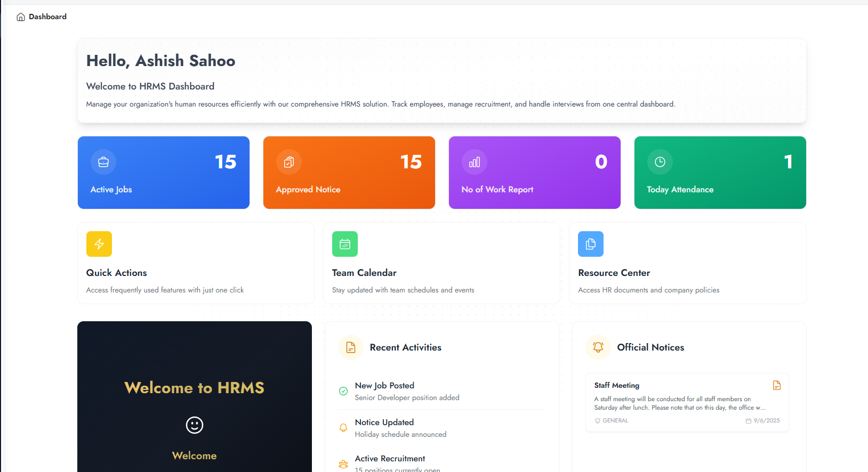Open the Dashboard breadcrumb link
The width and height of the screenshot is (868, 472).
[x=47, y=17]
